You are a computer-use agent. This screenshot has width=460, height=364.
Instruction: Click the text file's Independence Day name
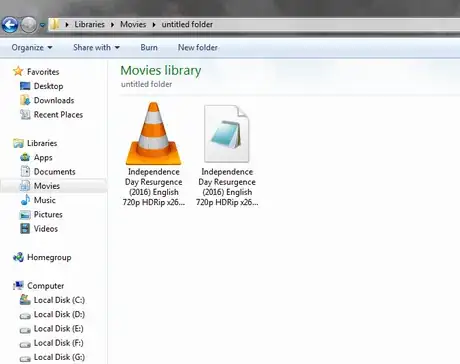tap(227, 187)
